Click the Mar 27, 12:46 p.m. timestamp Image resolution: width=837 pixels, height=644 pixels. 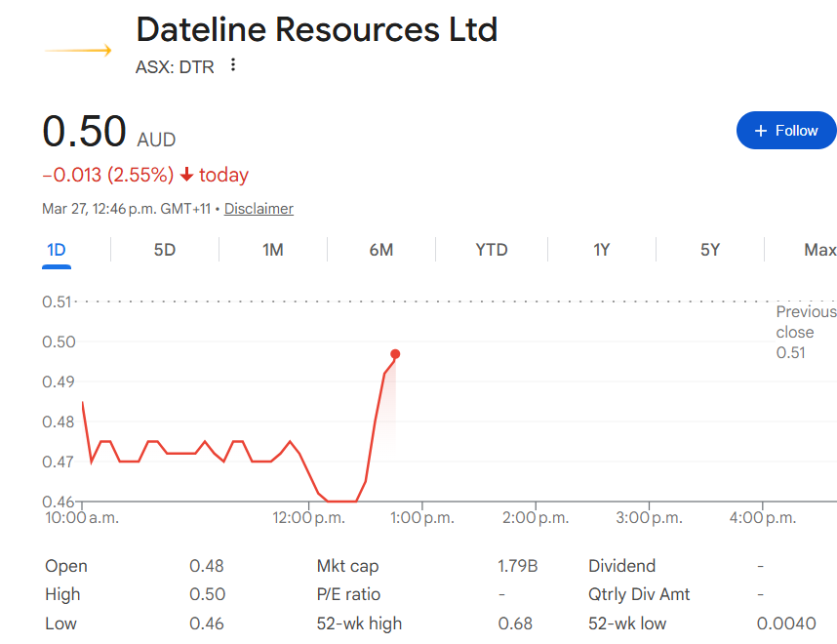(x=127, y=208)
